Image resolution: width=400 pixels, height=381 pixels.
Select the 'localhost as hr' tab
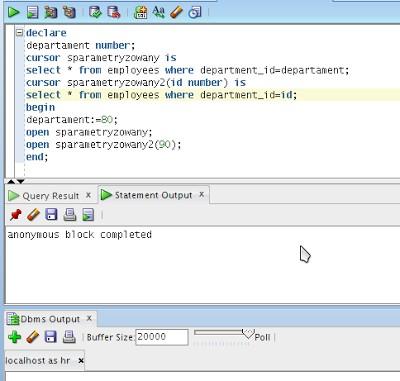pos(38,361)
